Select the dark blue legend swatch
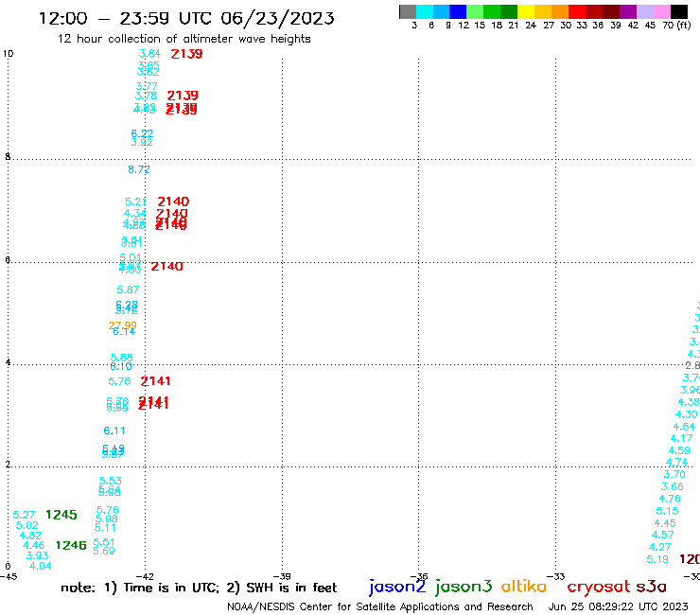The width and height of the screenshot is (700, 615). point(458,11)
